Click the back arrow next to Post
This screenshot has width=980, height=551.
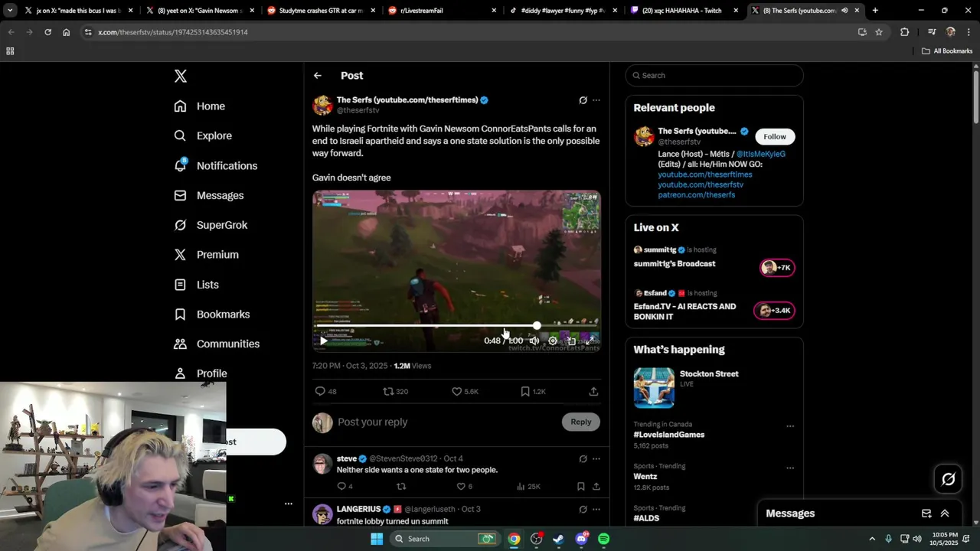318,76
